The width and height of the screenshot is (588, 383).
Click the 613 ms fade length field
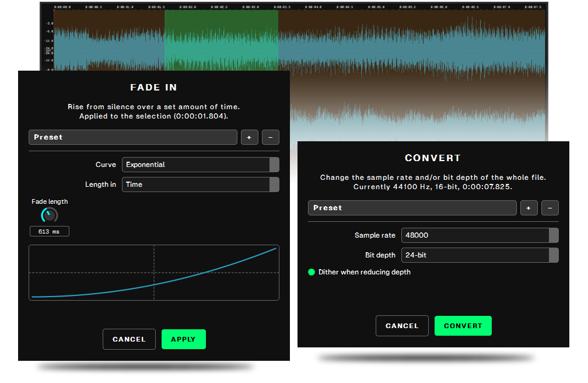click(49, 232)
